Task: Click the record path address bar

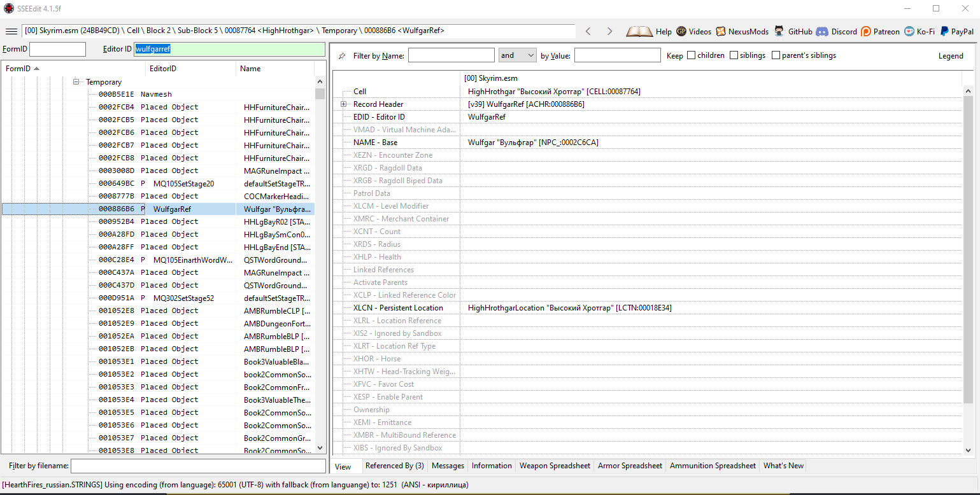Action: point(299,31)
